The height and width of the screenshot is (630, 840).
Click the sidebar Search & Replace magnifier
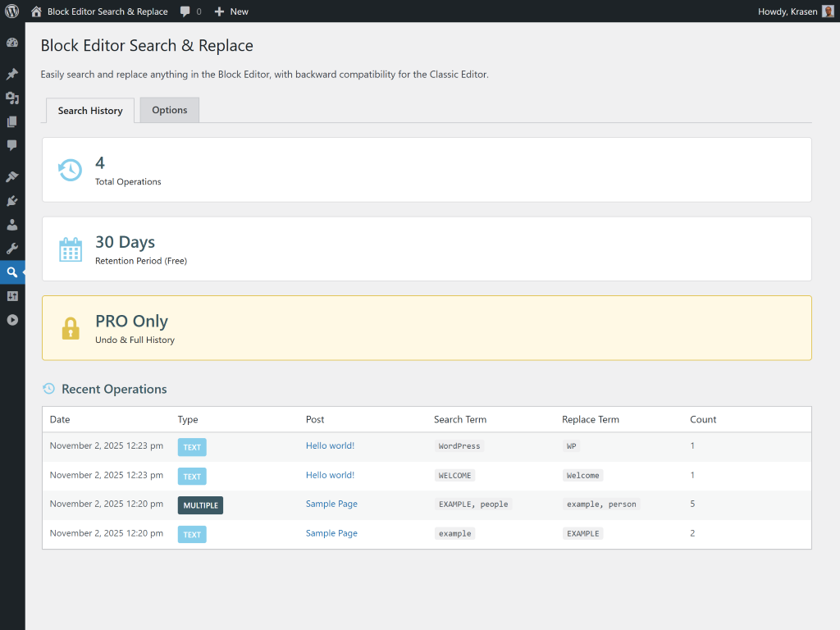[12, 272]
